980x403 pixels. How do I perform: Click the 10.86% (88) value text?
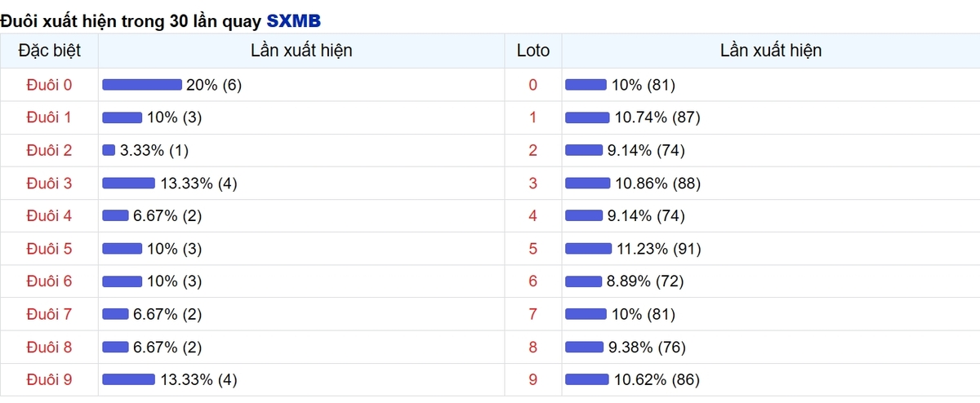[x=657, y=184]
